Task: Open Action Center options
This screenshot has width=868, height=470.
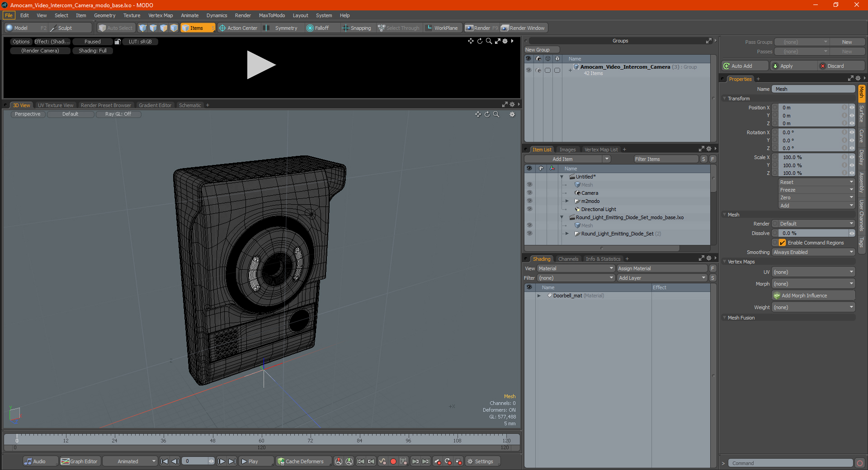Action: (x=238, y=28)
